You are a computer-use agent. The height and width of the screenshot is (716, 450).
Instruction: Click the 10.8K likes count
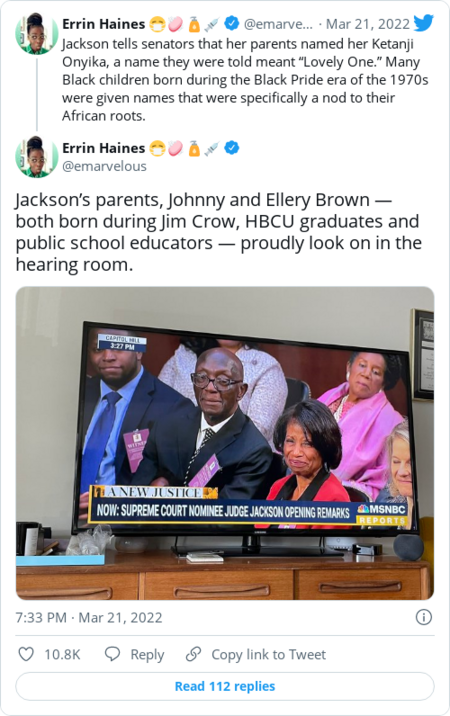pyautogui.click(x=62, y=654)
